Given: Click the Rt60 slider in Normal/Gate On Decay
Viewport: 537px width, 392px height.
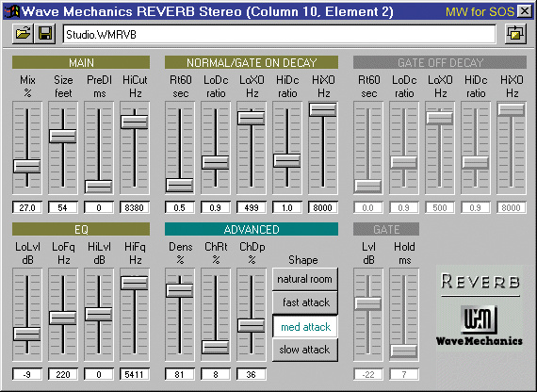Looking at the screenshot, I should click(x=179, y=185).
